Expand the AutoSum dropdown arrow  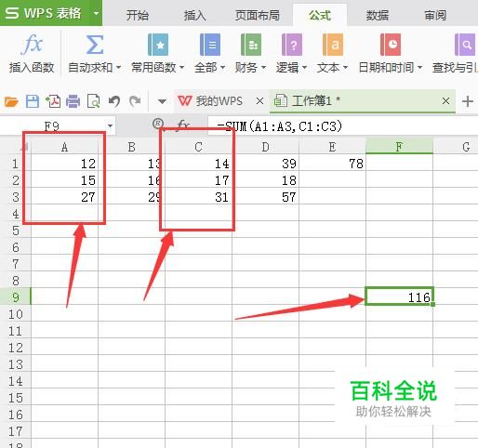point(118,67)
